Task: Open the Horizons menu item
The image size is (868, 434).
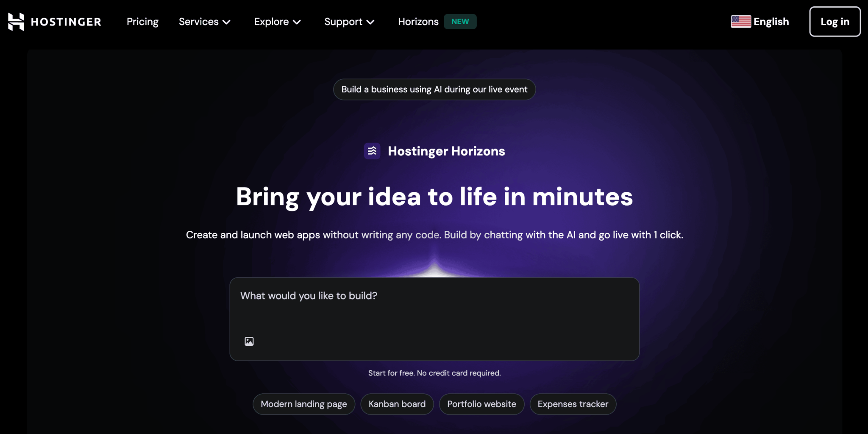Action: pyautogui.click(x=418, y=22)
